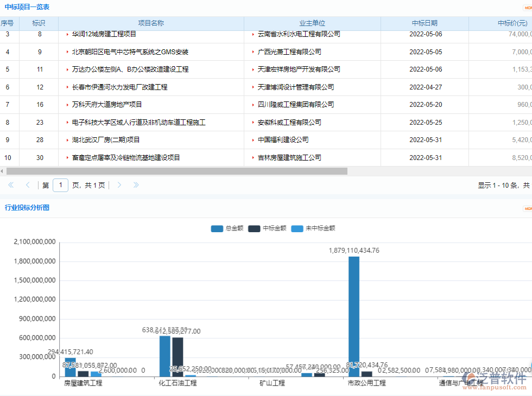Toggle 未中标金额 series in chart legend
The height and width of the screenshot is (396, 532).
coord(313,228)
